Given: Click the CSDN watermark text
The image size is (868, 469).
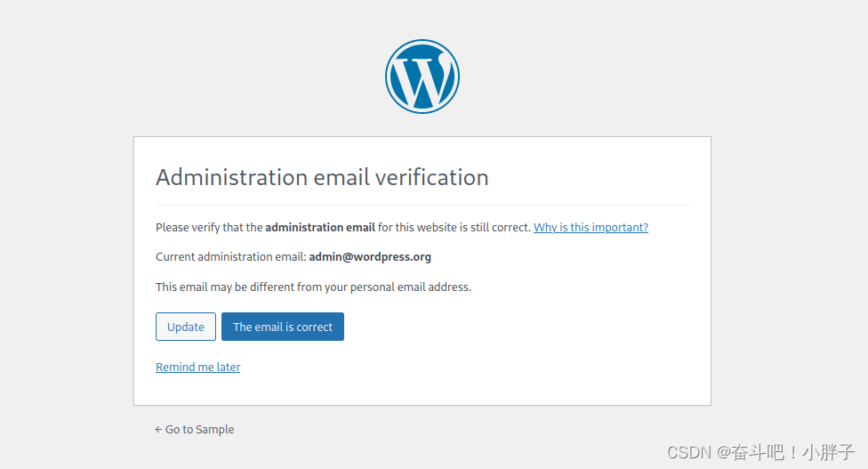Looking at the screenshot, I should 688,452.
